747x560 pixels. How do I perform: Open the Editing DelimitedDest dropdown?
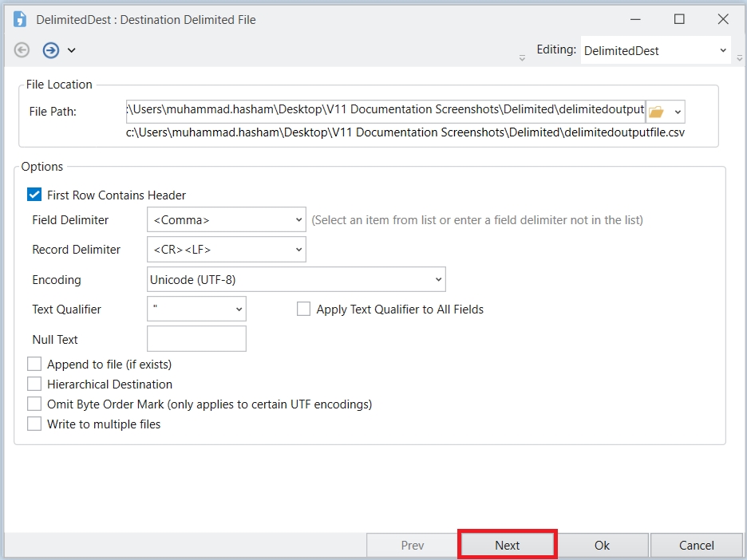[654, 50]
